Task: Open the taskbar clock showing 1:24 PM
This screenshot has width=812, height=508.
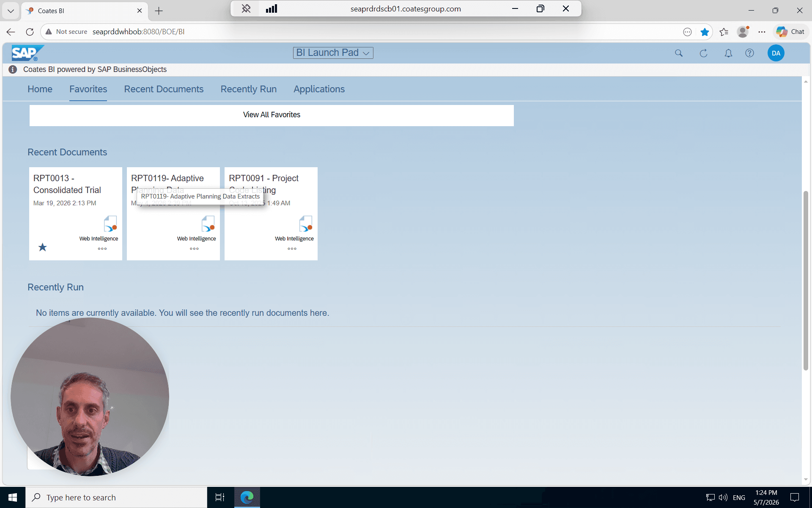Action: point(766,497)
